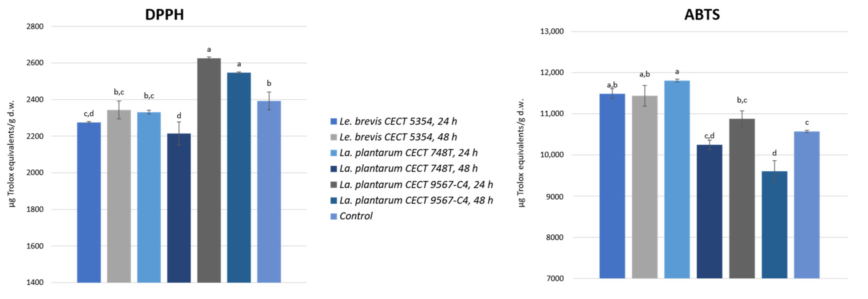Click the Le. brevis 24 h legend swatch
Screen dimensions: 868x299
click(334, 121)
